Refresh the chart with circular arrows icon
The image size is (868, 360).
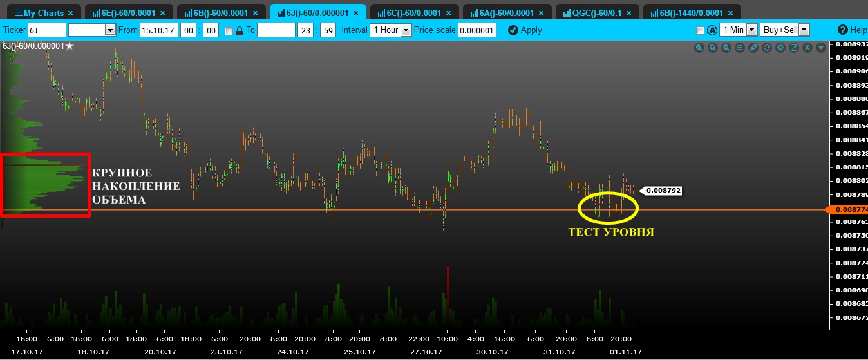[x=766, y=48]
